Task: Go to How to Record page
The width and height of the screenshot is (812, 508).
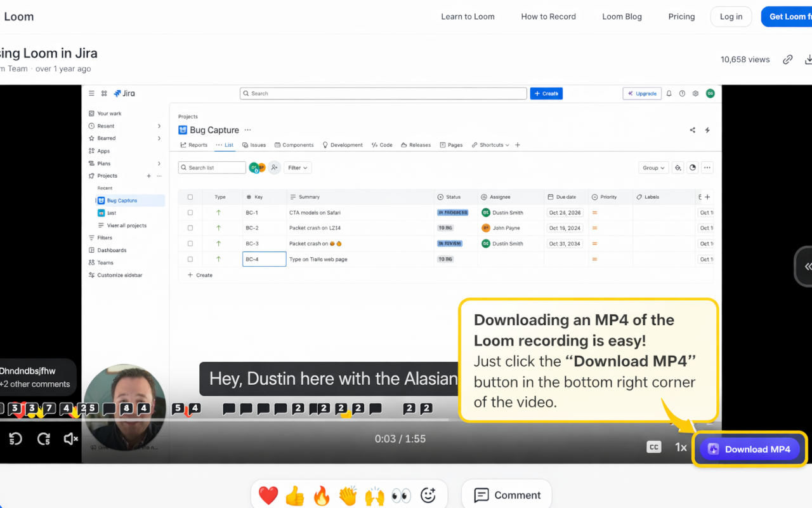Action: click(548, 17)
